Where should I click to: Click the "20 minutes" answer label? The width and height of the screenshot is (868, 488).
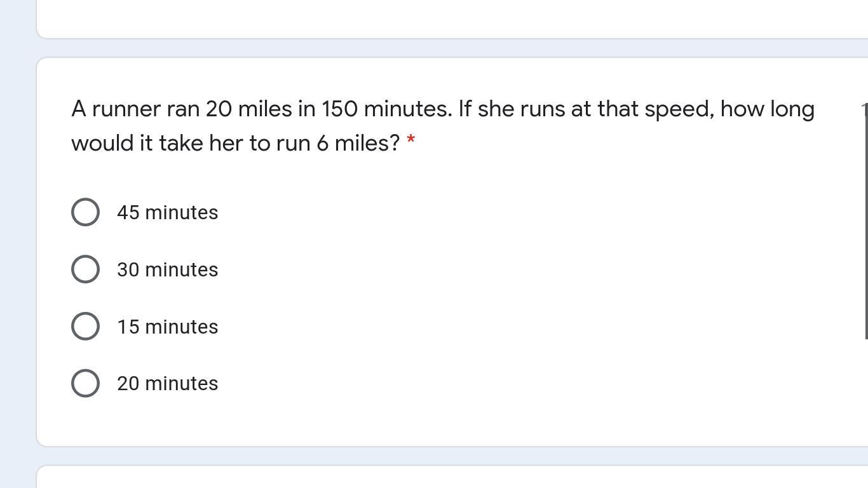(167, 384)
